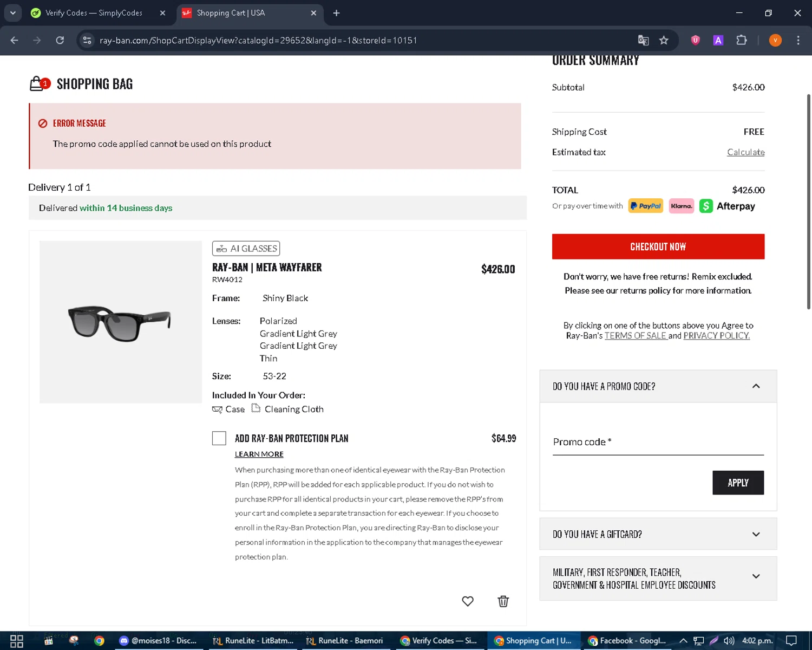Click the error message text about promo code

[162, 144]
